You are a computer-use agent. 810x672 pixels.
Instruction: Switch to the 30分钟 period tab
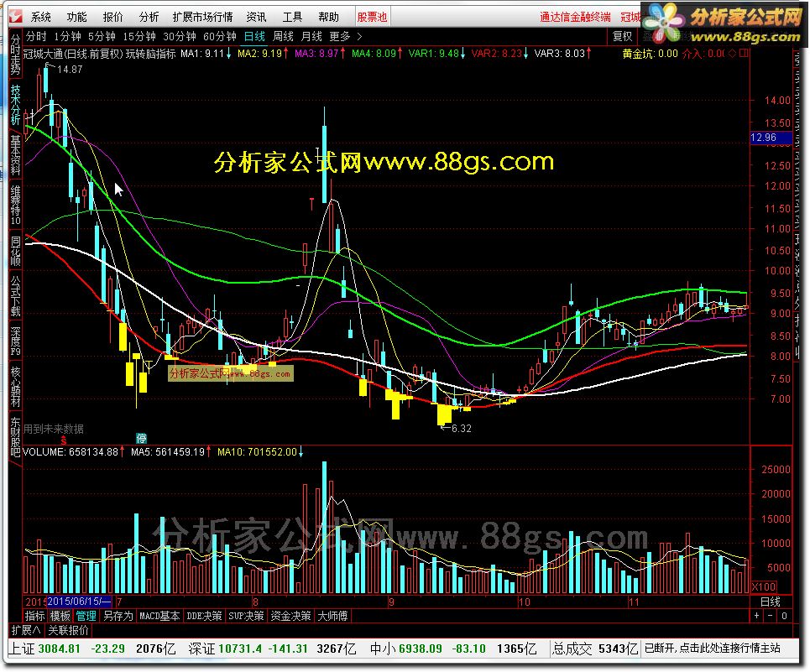(x=180, y=37)
